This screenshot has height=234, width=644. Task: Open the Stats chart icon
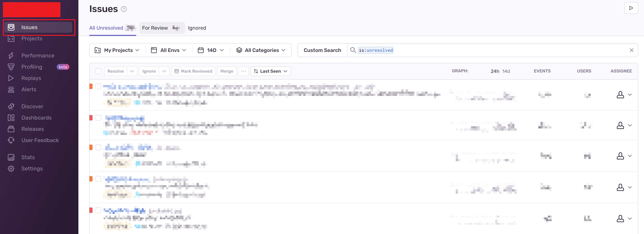pyautogui.click(x=11, y=157)
